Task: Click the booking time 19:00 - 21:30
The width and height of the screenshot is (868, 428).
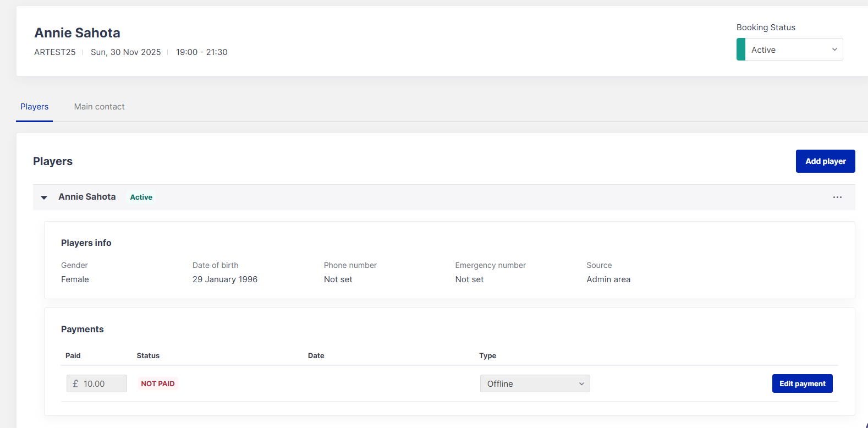Action: pos(201,52)
